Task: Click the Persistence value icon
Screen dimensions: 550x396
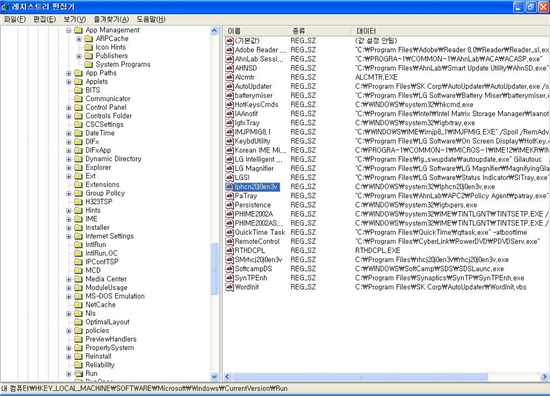Action: tap(229, 205)
